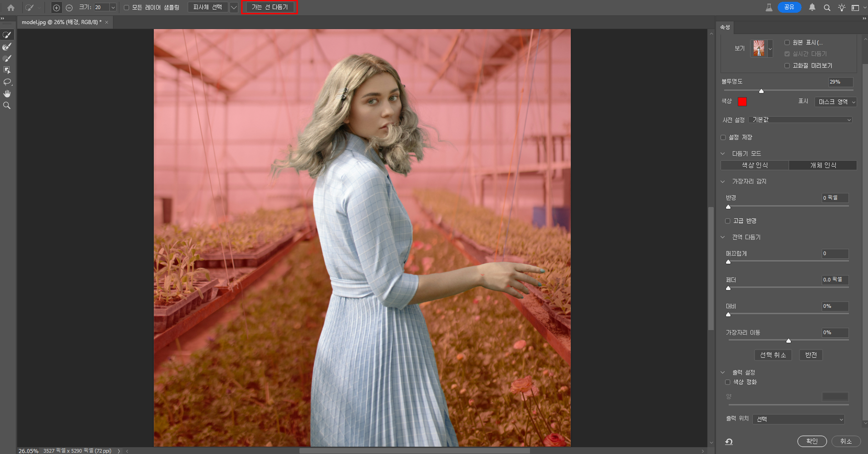Open the search magnifier in top bar
The height and width of the screenshot is (454, 868).
click(x=827, y=7)
